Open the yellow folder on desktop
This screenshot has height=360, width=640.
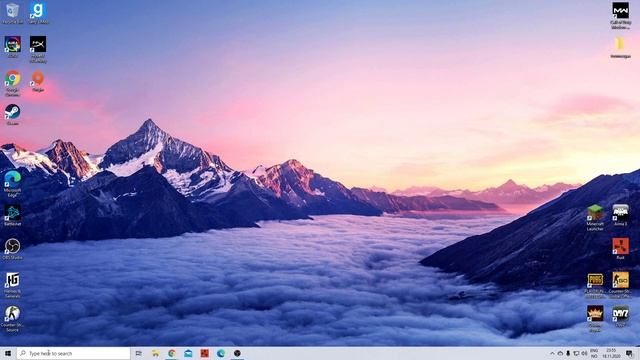pos(620,47)
